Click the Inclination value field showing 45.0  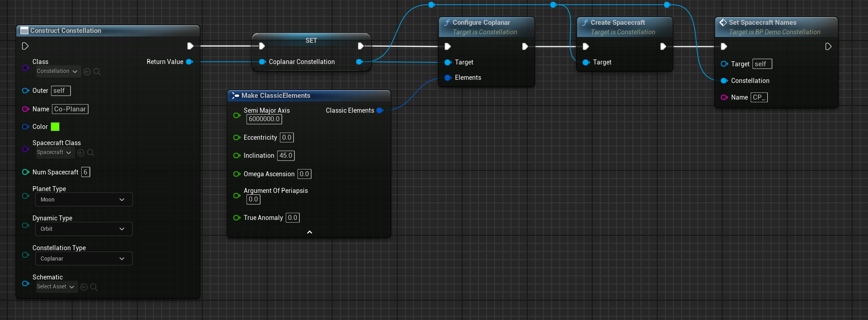point(286,155)
